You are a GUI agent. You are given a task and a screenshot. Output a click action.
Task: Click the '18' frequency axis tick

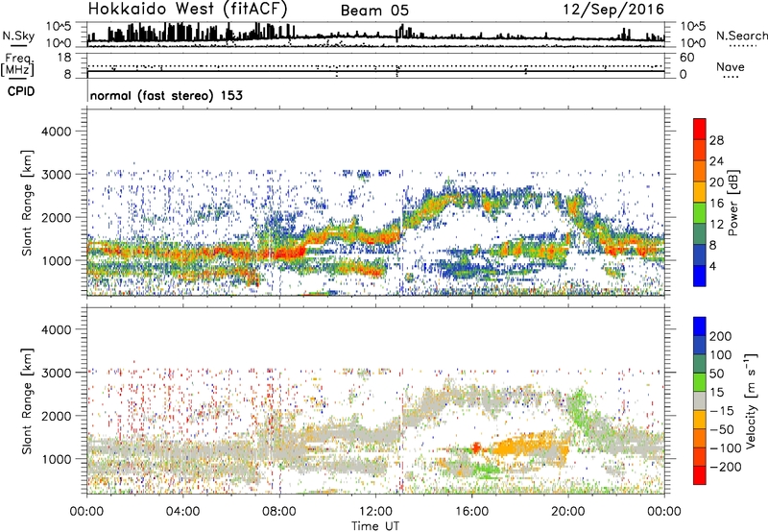coord(64,58)
